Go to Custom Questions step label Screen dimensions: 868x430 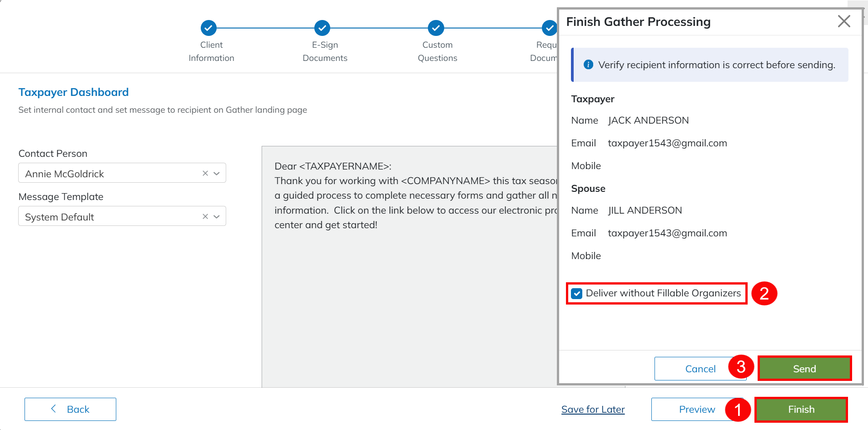pyautogui.click(x=437, y=51)
